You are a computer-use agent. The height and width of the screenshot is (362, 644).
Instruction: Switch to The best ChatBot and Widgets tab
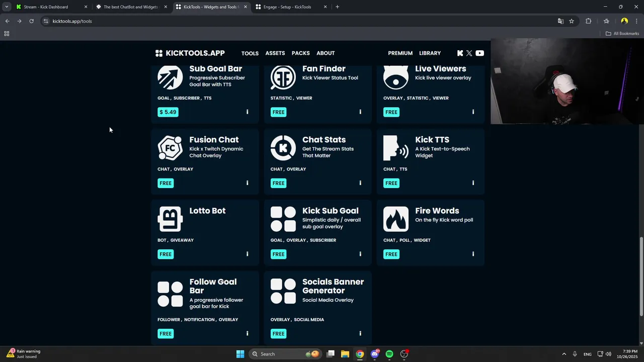click(131, 7)
